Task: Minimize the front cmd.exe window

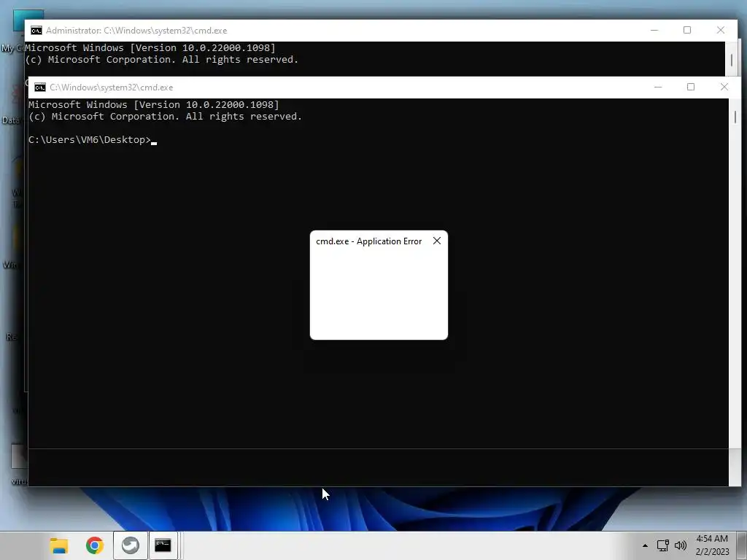Action: tap(658, 87)
